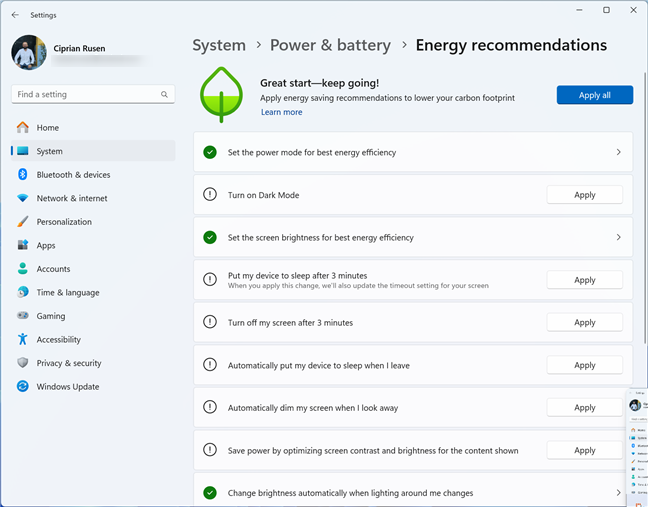Open the Learn more link
Image resolution: width=648 pixels, height=507 pixels.
[x=281, y=112]
